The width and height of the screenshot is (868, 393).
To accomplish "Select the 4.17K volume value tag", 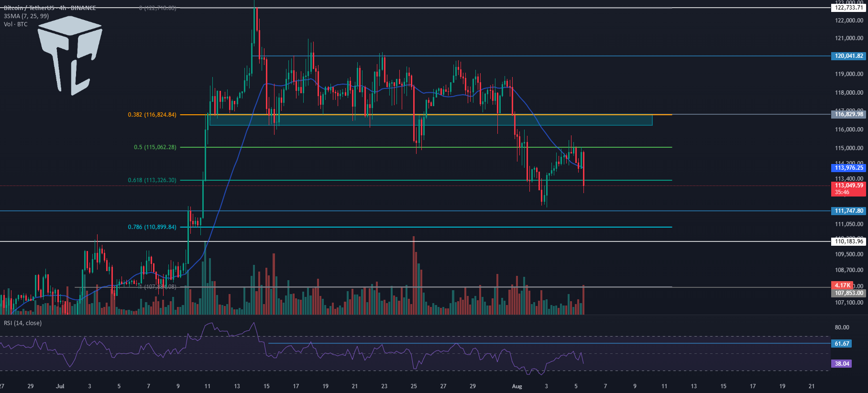I will (842, 285).
